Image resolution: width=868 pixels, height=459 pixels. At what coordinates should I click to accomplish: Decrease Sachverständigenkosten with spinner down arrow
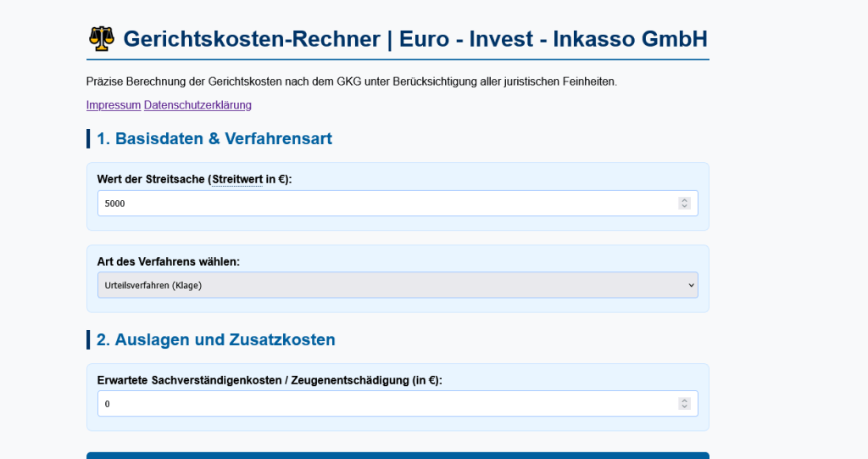[684, 407]
